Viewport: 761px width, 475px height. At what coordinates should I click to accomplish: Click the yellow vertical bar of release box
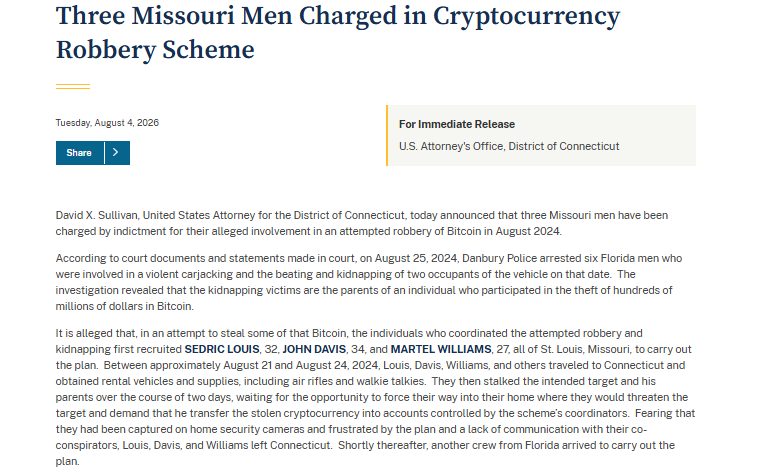[387, 135]
